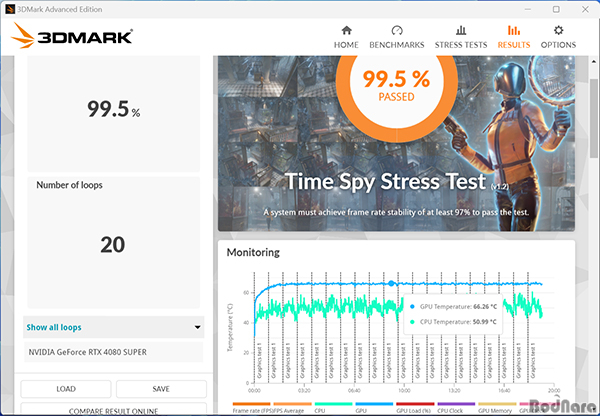Click the Number of loops value 20
This screenshot has width=600, height=416.
tap(113, 245)
